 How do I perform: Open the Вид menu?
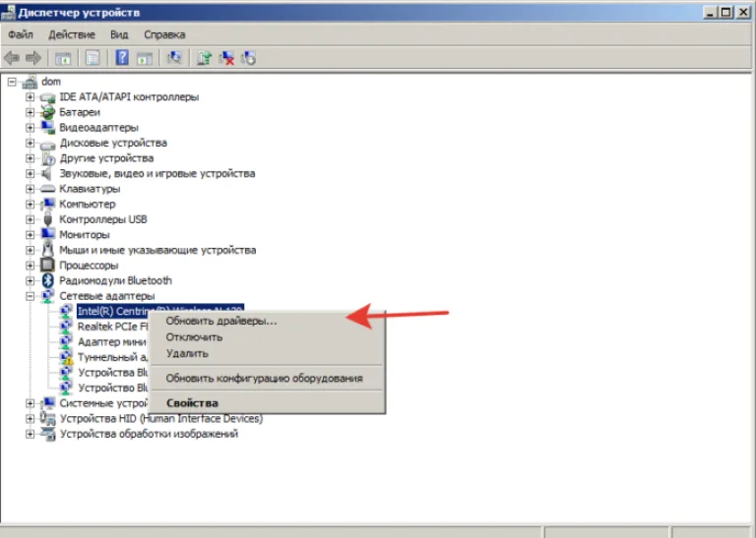(119, 34)
